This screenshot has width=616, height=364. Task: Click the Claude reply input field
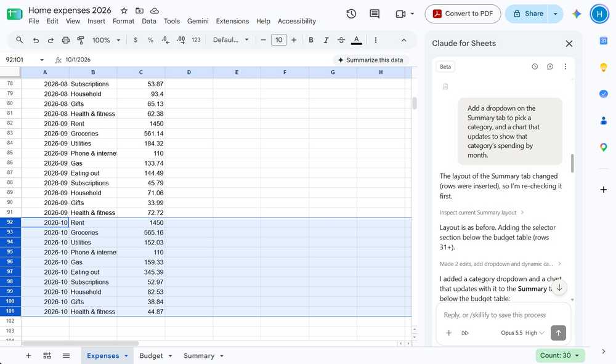point(503,315)
